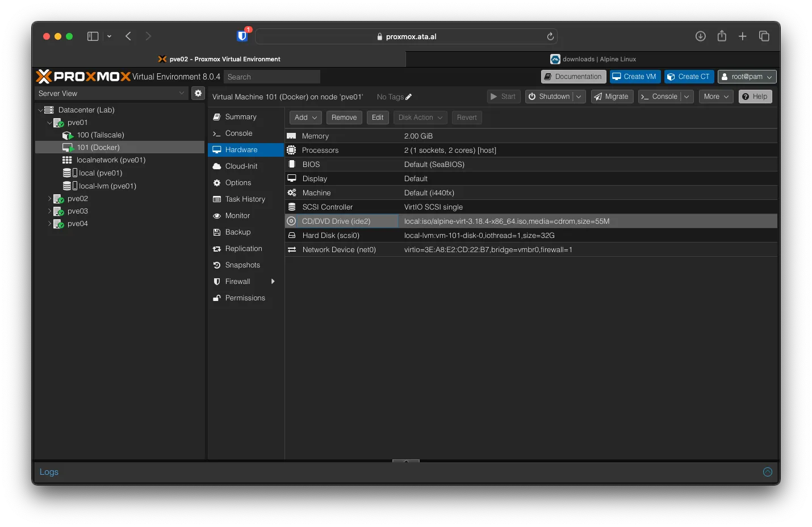The height and width of the screenshot is (527, 812).
Task: Open the Task History tab
Action: 246,199
